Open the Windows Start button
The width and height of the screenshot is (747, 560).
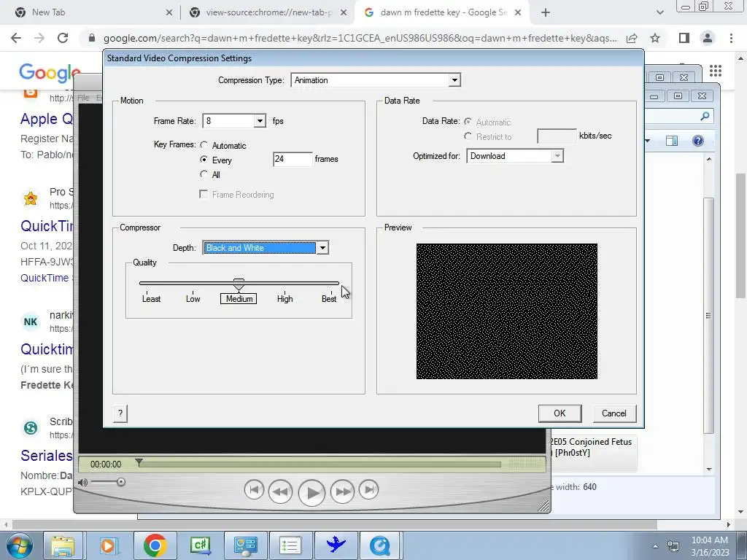click(x=19, y=545)
